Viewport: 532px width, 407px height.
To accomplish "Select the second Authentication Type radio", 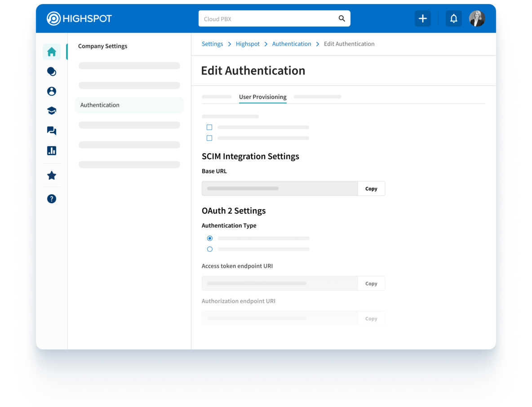I will pos(210,249).
